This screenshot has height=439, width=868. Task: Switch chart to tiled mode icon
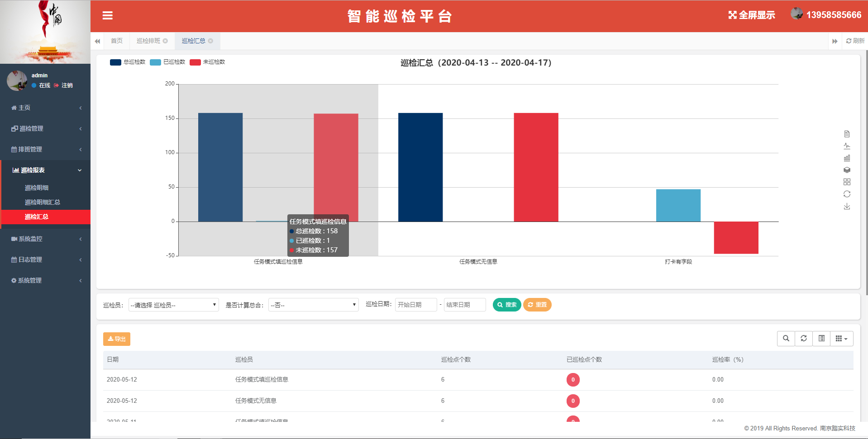(x=847, y=182)
